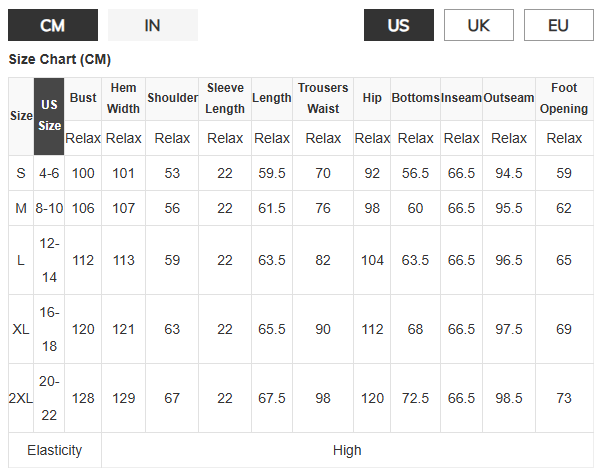Screen dimensions: 602x476
Task: Click the Size Chart (CM) heading
Action: pos(60,60)
